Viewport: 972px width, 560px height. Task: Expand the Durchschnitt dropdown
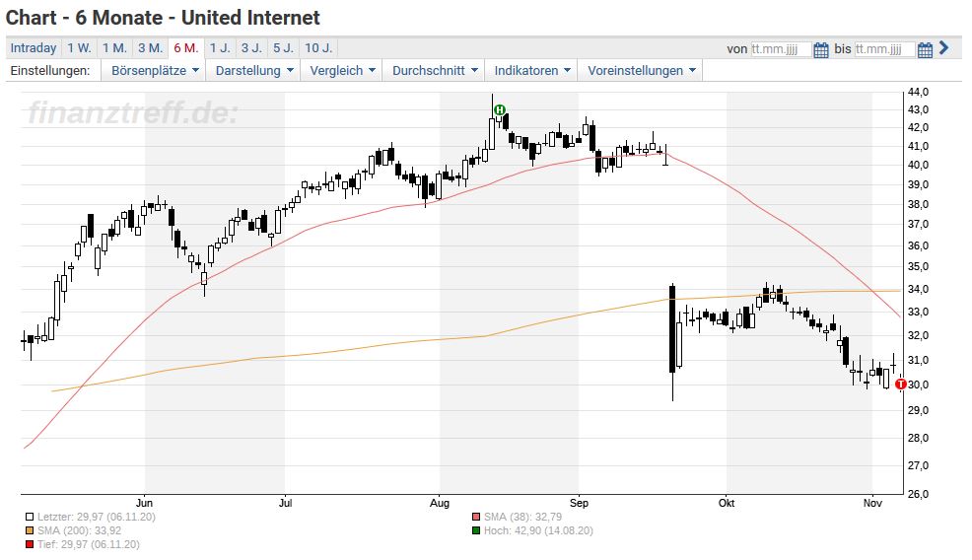(x=435, y=71)
